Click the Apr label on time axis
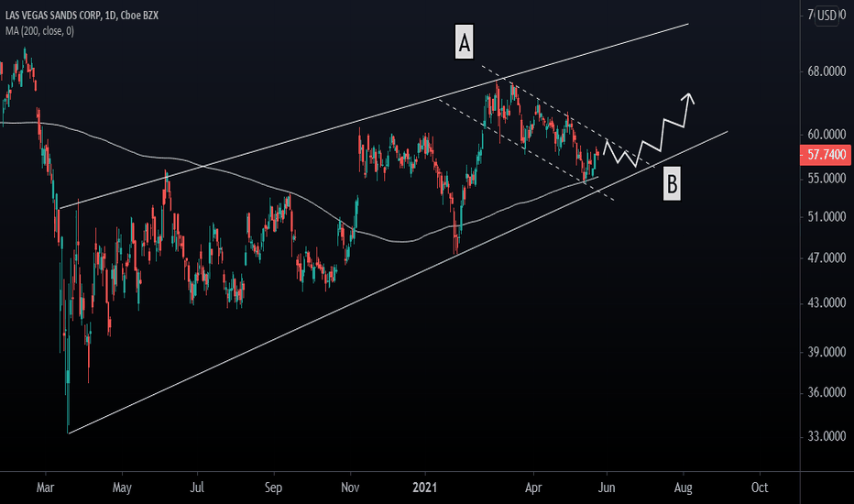This screenshot has width=854, height=504. point(533,488)
